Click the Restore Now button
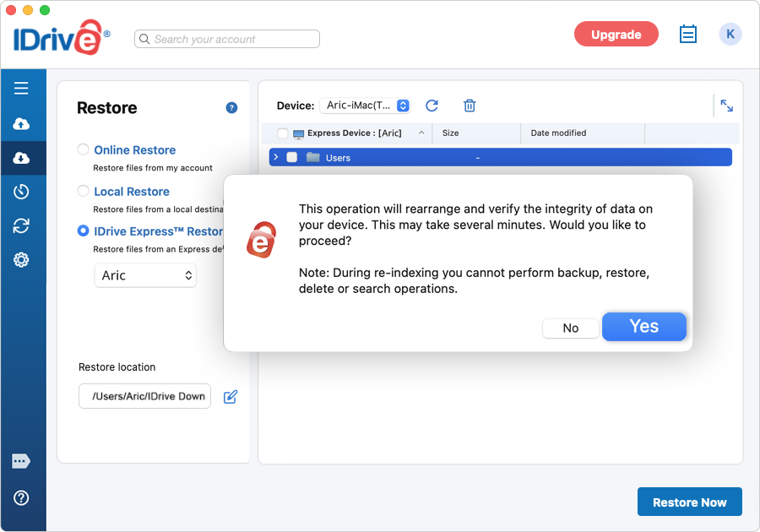 [x=690, y=502]
